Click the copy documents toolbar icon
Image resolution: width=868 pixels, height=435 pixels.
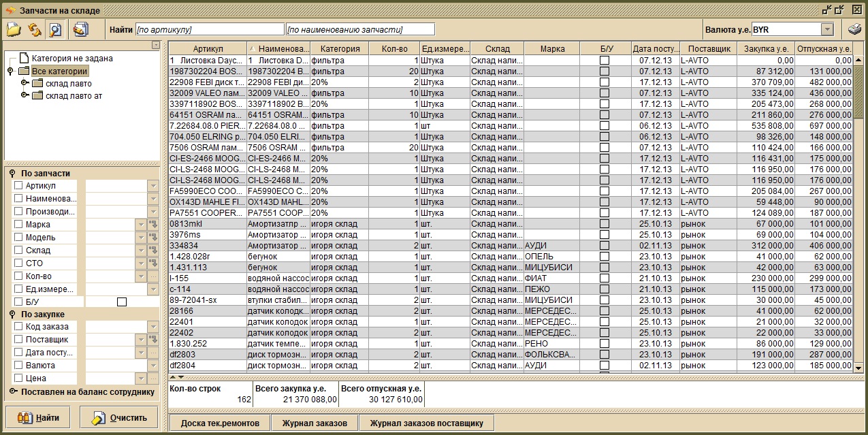80,29
